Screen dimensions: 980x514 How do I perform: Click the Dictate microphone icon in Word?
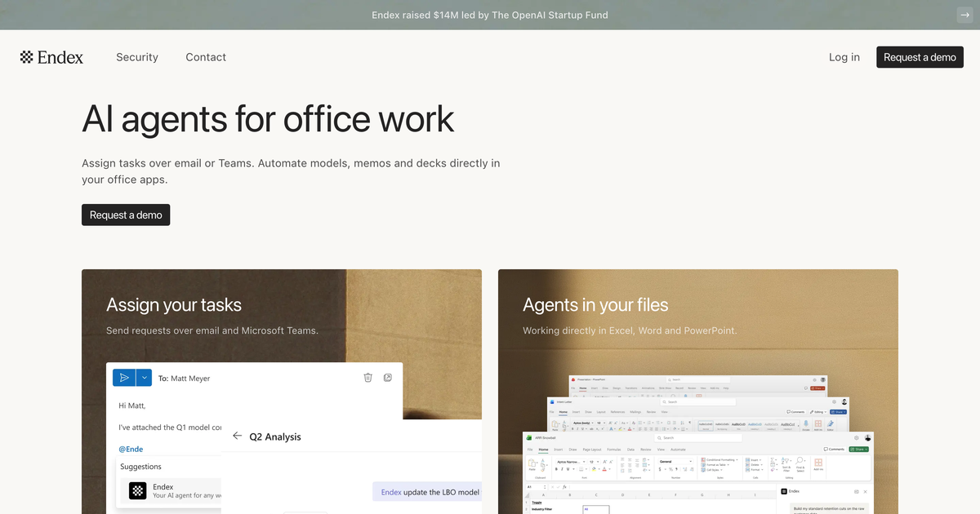806,424
